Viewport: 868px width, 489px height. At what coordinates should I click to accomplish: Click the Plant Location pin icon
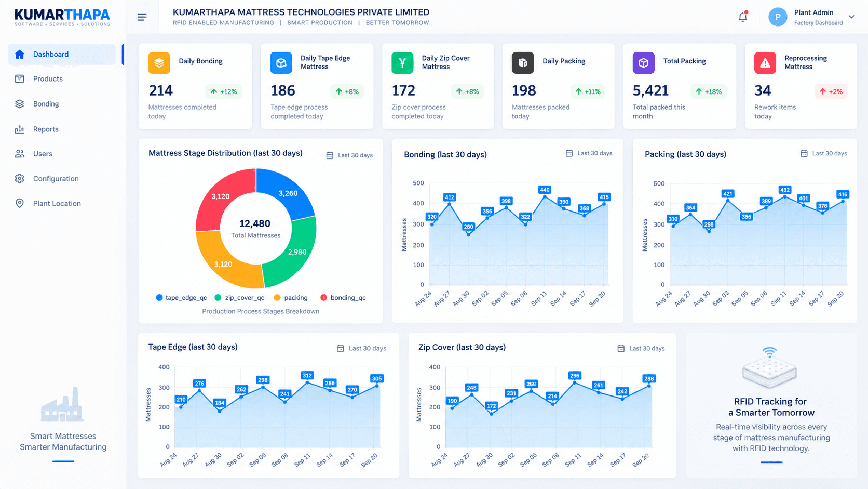coord(20,203)
